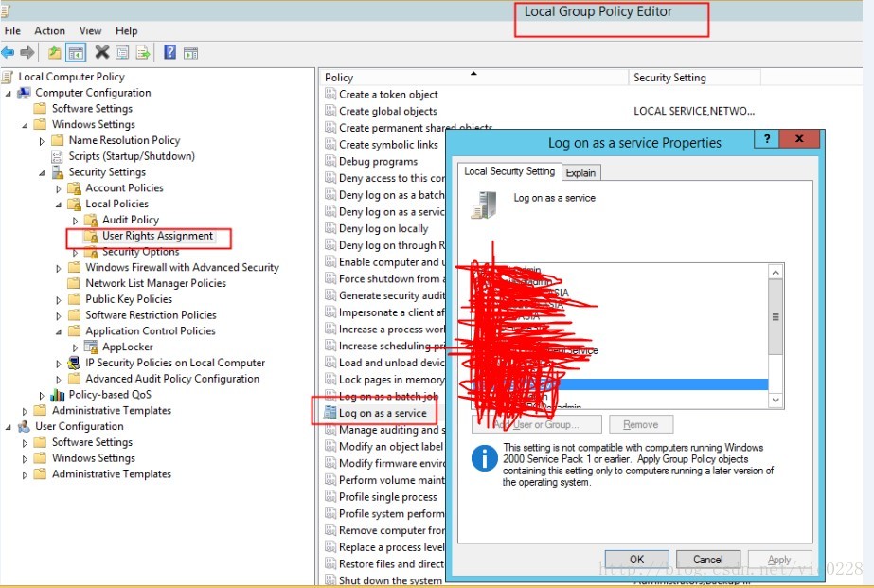
Task: Click the Local Computer Policy root icon
Action: click(8, 77)
